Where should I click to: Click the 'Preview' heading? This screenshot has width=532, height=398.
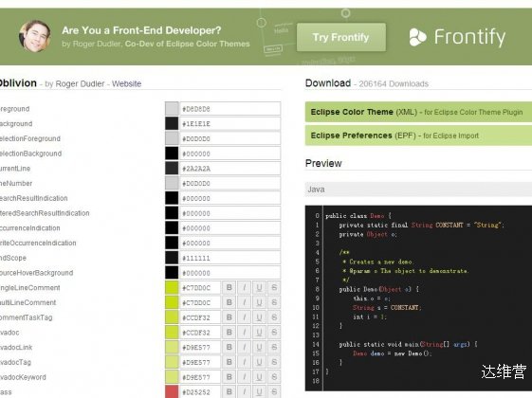(323, 163)
